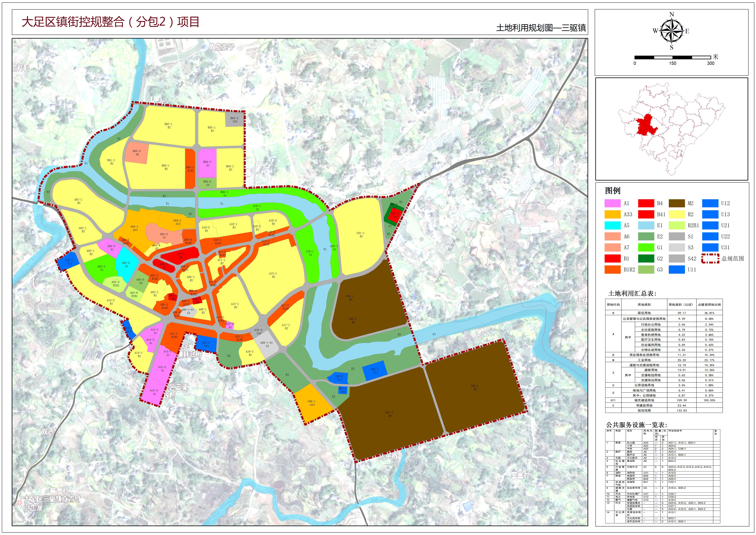Click the 居住用地 row in summary table
The image size is (756, 535).
[x=664, y=313]
